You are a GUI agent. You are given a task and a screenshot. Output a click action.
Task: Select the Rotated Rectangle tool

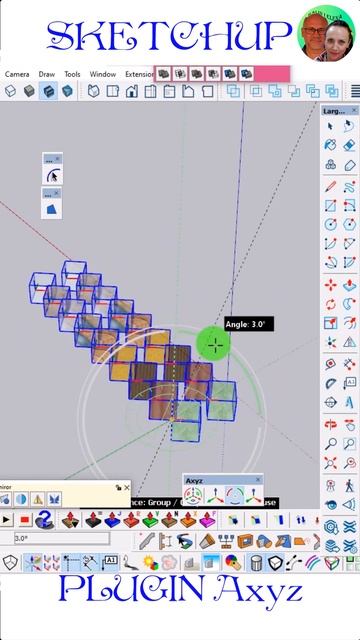(349, 205)
